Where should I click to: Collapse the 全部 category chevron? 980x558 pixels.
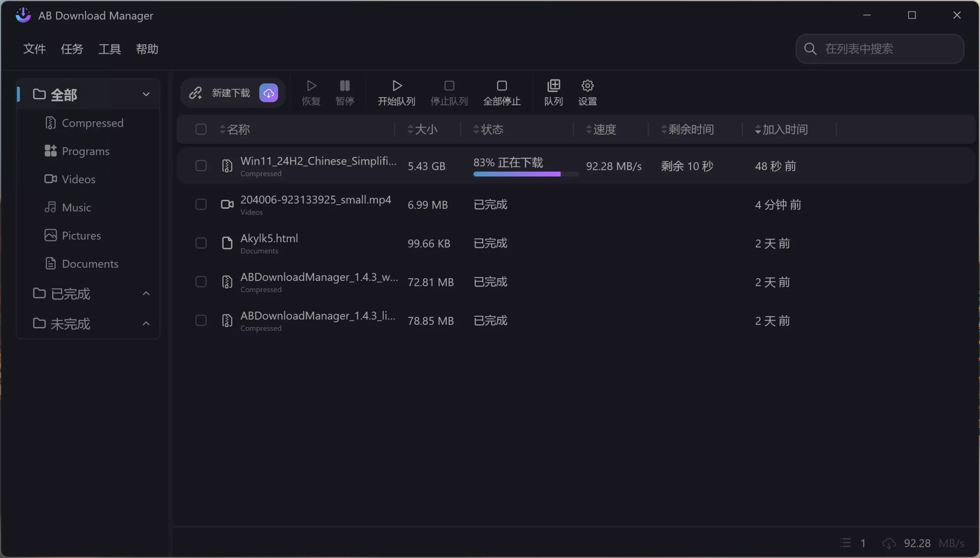point(146,94)
